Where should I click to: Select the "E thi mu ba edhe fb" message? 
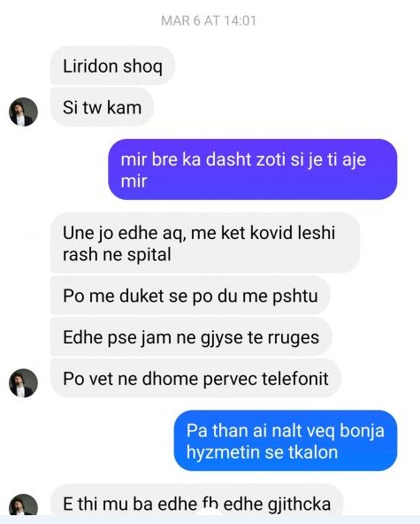click(x=197, y=500)
